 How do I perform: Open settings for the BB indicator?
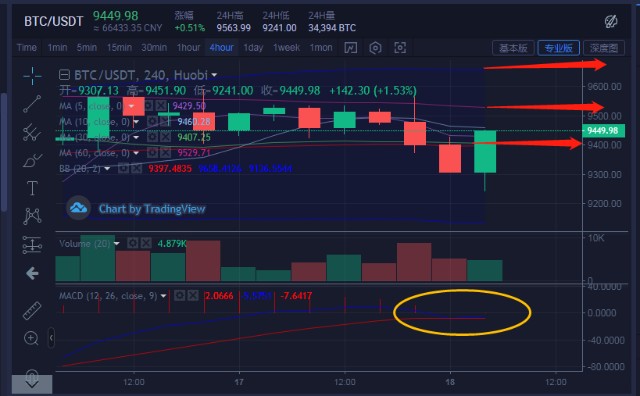pos(123,168)
